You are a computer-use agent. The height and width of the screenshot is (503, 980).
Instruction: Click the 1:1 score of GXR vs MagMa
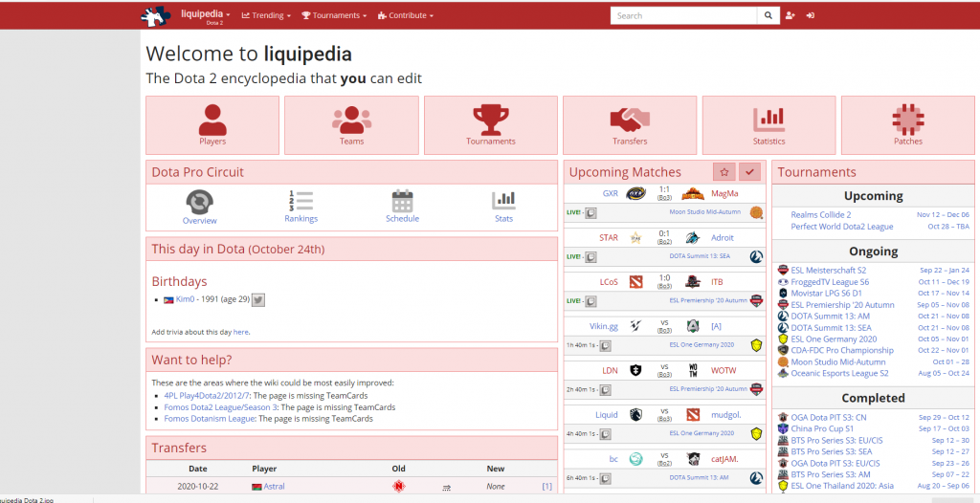click(664, 189)
